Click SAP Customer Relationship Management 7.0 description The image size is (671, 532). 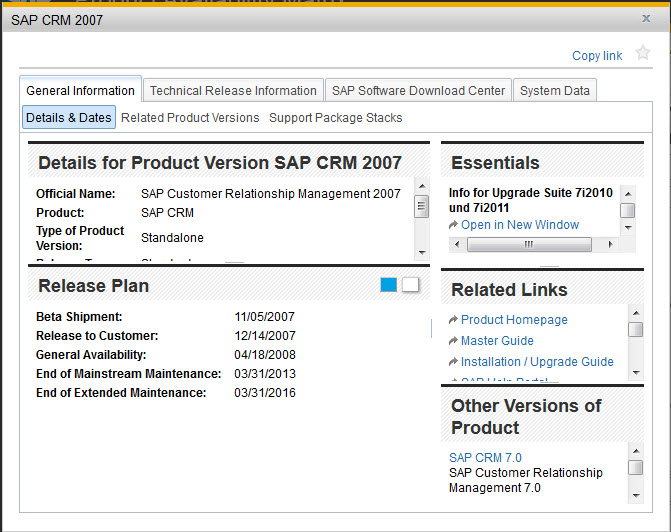point(526,480)
